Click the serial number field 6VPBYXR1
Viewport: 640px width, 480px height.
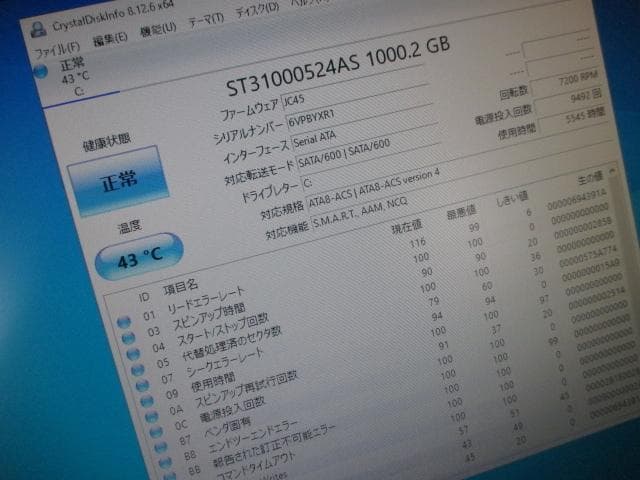point(358,106)
